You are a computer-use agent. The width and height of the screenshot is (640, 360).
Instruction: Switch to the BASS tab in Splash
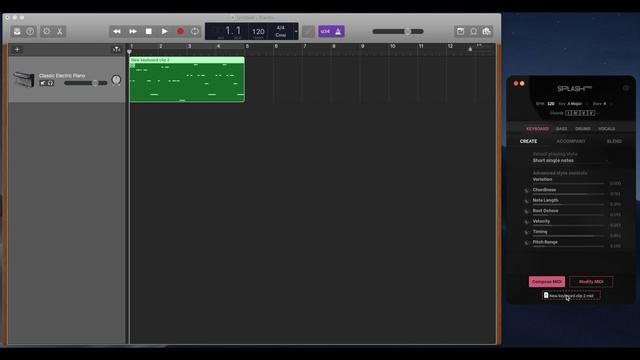[x=562, y=129]
